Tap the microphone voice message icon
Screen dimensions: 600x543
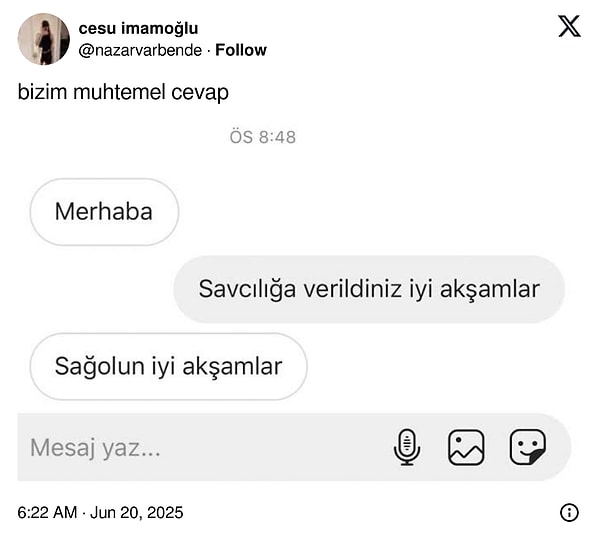tap(407, 447)
